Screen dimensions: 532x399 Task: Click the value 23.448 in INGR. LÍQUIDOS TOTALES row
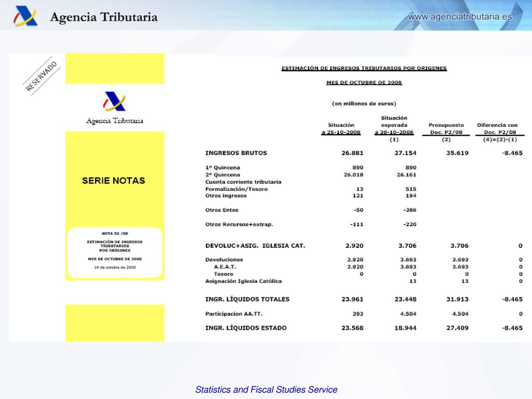tap(405, 299)
